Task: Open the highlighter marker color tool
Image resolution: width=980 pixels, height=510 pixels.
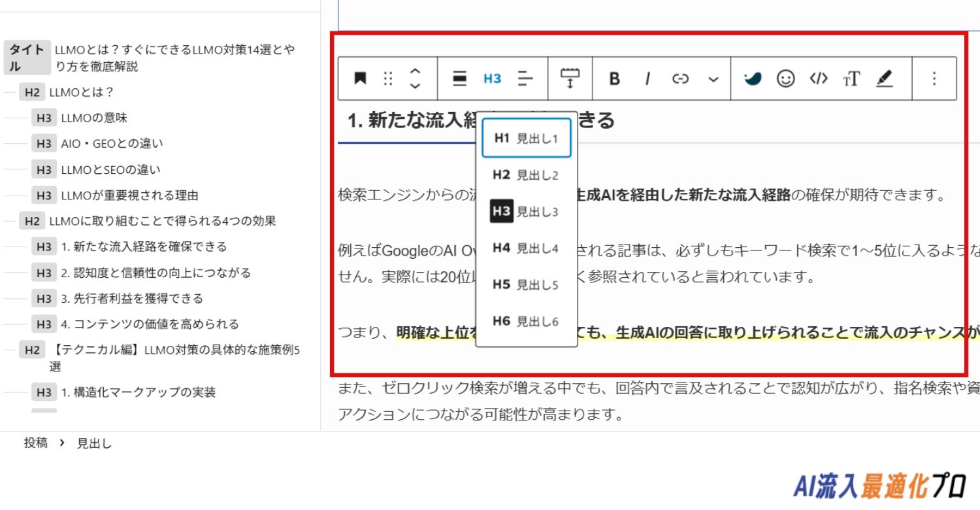Action: [x=884, y=78]
